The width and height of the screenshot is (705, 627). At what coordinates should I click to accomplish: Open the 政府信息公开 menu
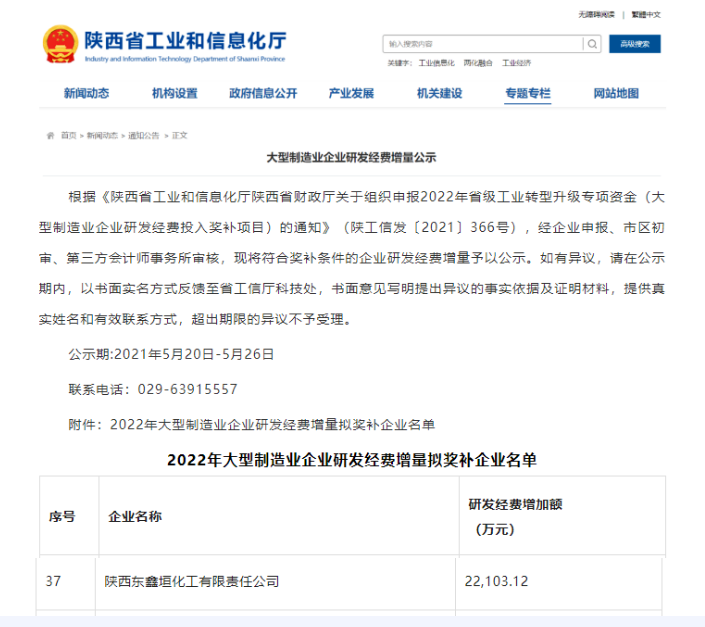263,93
